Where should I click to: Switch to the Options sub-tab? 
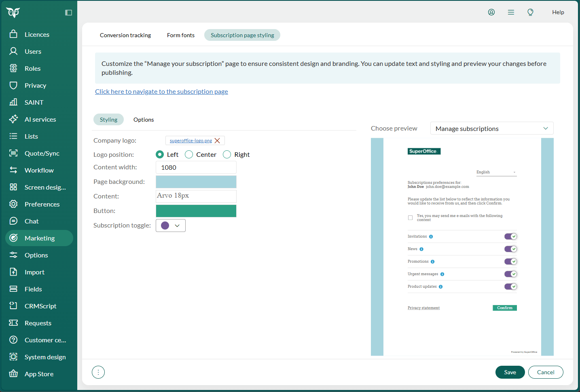(x=144, y=120)
